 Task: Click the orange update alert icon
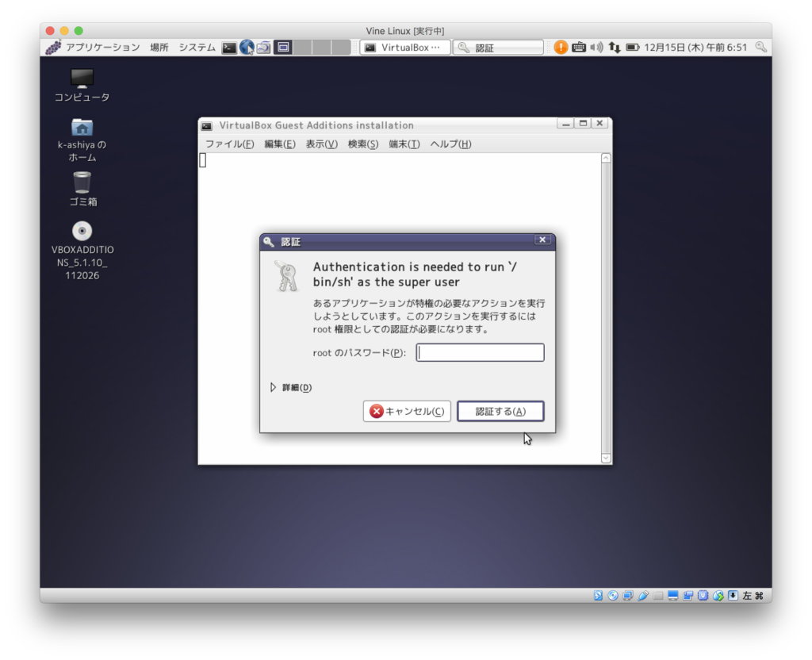point(561,48)
